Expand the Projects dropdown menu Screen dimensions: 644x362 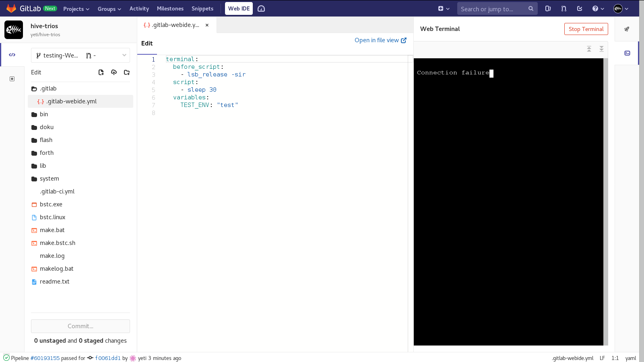76,9
